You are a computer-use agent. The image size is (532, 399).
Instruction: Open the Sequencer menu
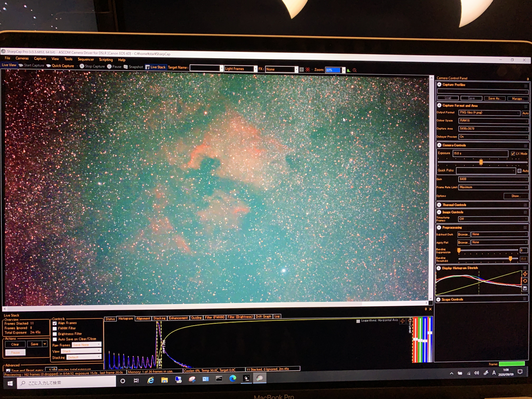[86, 59]
